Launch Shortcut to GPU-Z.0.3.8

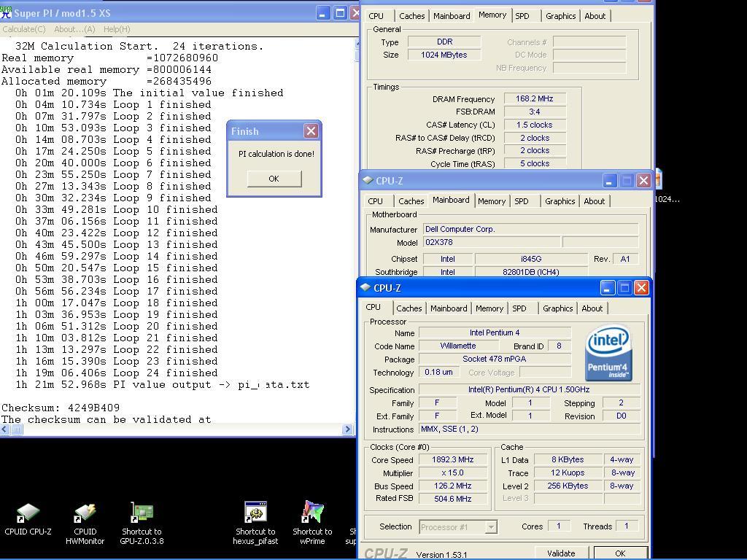(x=142, y=524)
